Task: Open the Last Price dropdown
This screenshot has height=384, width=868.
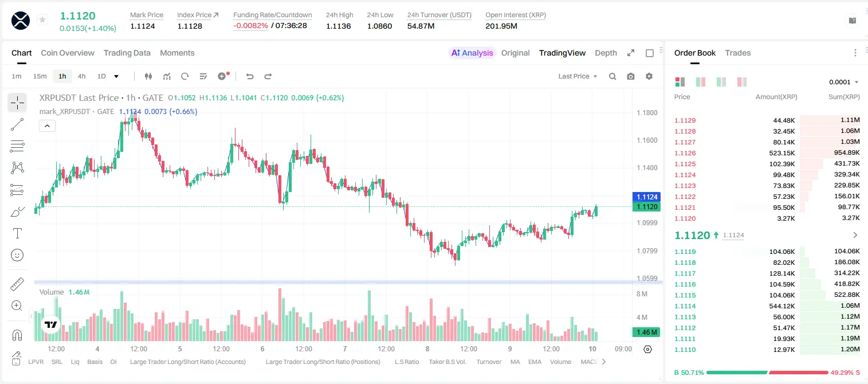Action: point(578,76)
